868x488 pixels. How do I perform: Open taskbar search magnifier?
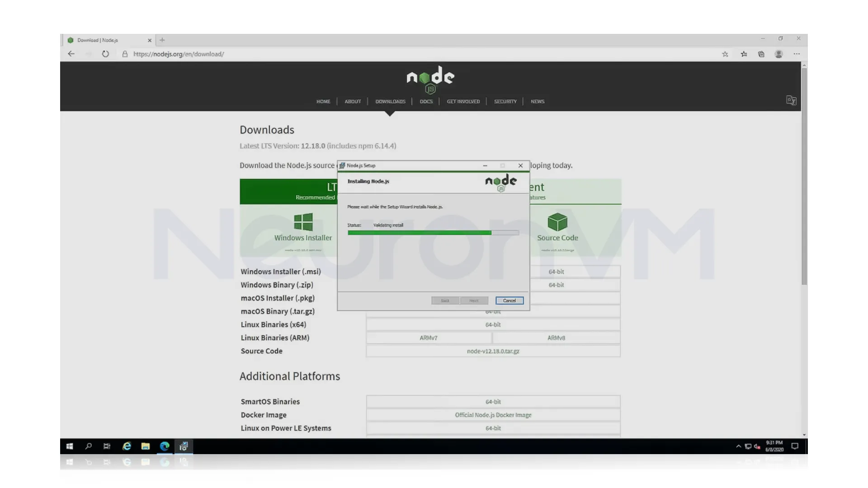89,446
